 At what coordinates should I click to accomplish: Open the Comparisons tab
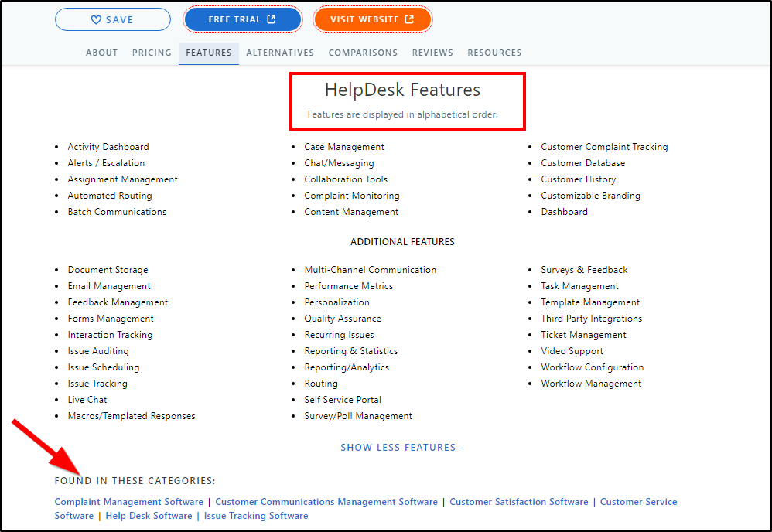[x=363, y=53]
